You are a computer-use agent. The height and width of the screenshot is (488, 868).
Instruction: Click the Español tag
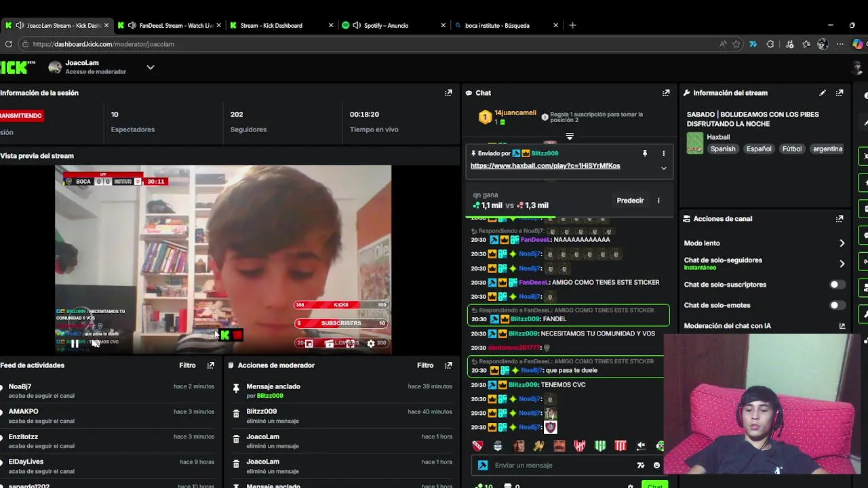point(759,149)
